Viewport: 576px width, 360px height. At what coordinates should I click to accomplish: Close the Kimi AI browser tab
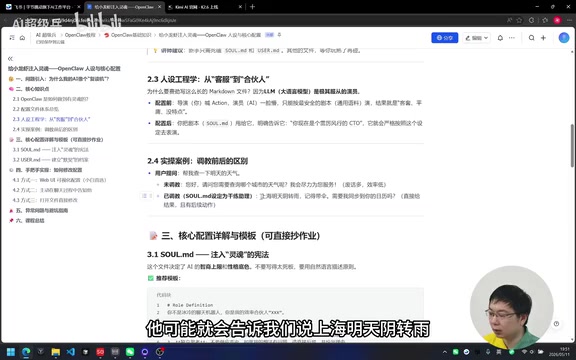coord(240,7)
